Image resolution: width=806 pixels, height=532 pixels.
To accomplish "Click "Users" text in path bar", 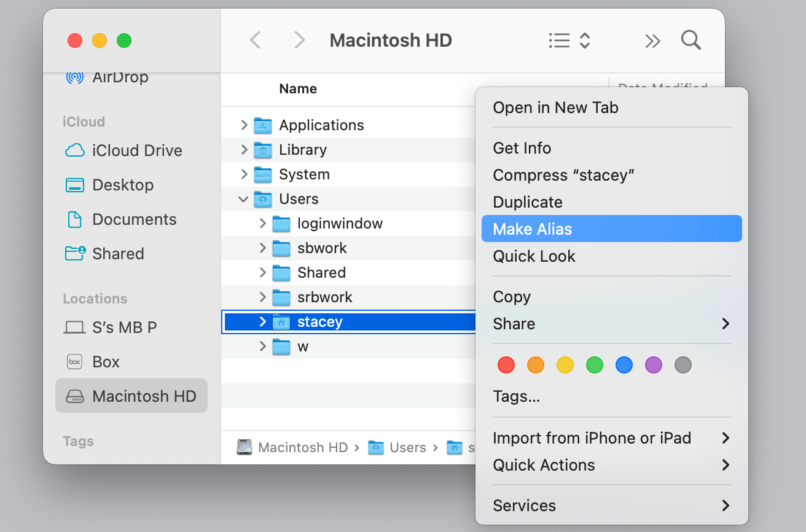I will tap(408, 447).
